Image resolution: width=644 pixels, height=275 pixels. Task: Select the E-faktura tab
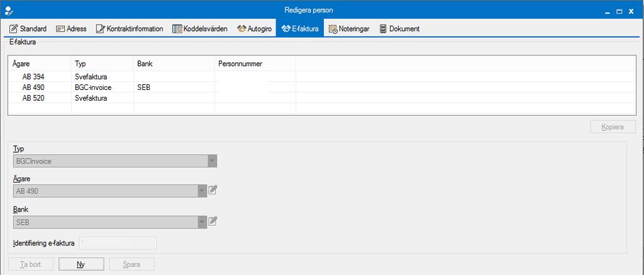300,29
